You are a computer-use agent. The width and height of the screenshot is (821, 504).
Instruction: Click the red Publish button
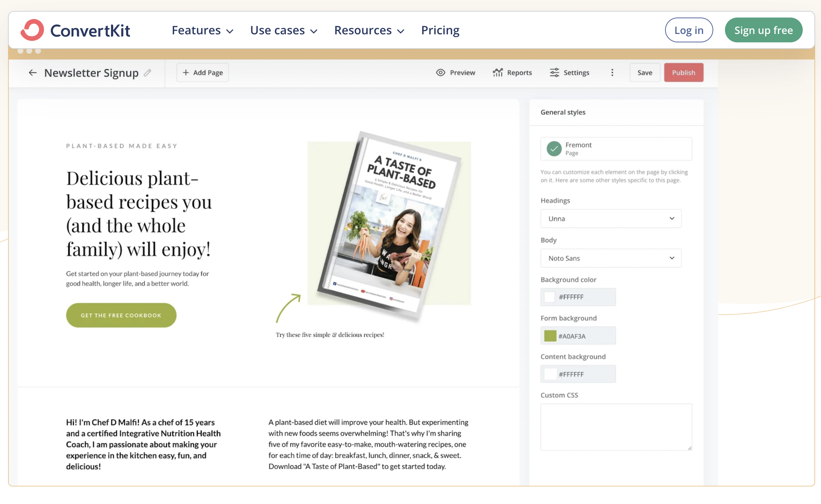683,73
